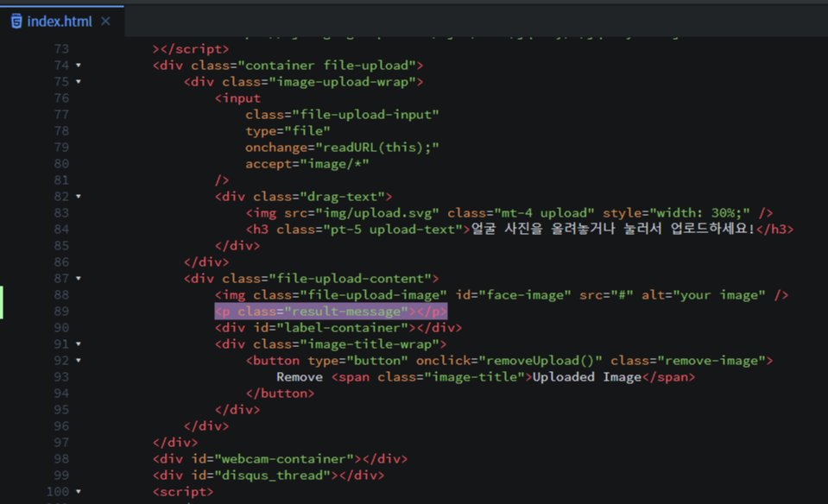Click the closing </button> tag on line 94
Viewport: 828px width, 504px height.
click(280, 394)
